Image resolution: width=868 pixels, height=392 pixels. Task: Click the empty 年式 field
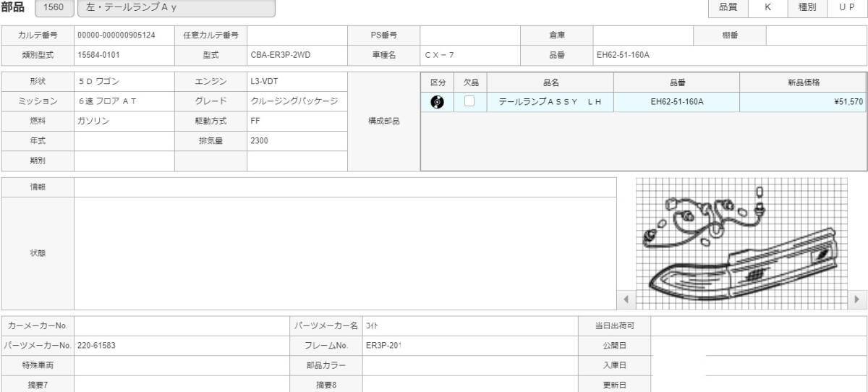point(124,141)
